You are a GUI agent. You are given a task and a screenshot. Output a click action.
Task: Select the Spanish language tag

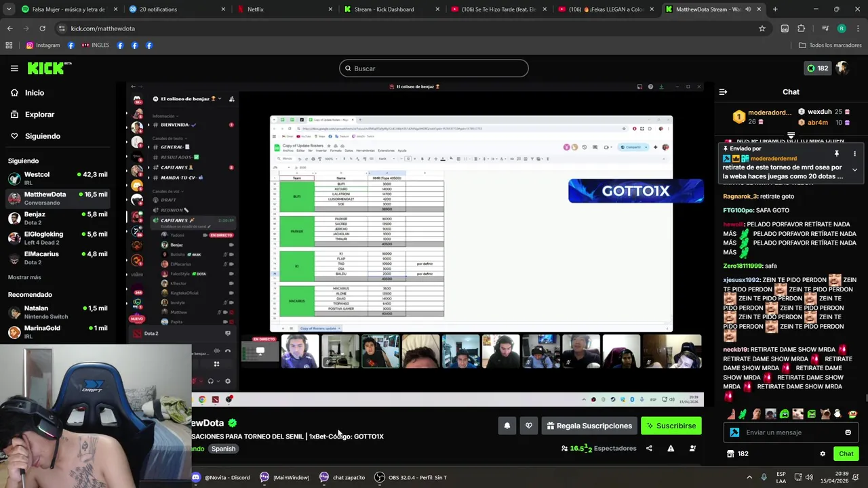[223, 449]
